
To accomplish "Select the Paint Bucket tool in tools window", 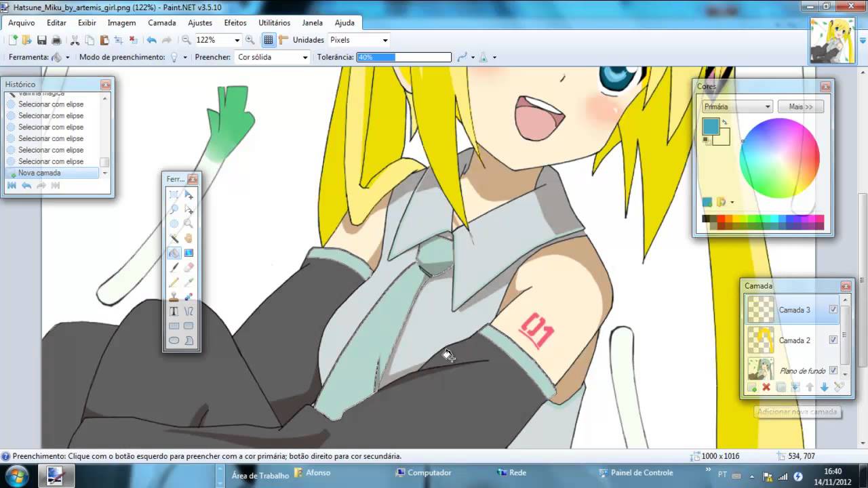I will [174, 253].
